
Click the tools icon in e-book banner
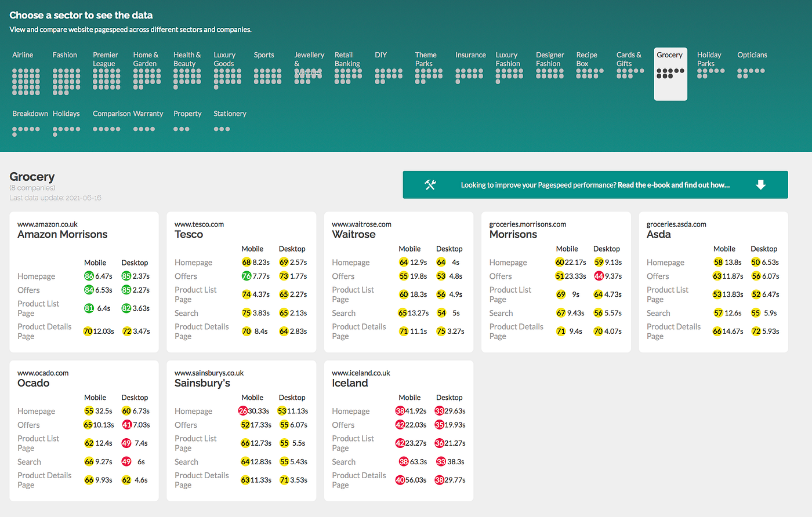430,185
